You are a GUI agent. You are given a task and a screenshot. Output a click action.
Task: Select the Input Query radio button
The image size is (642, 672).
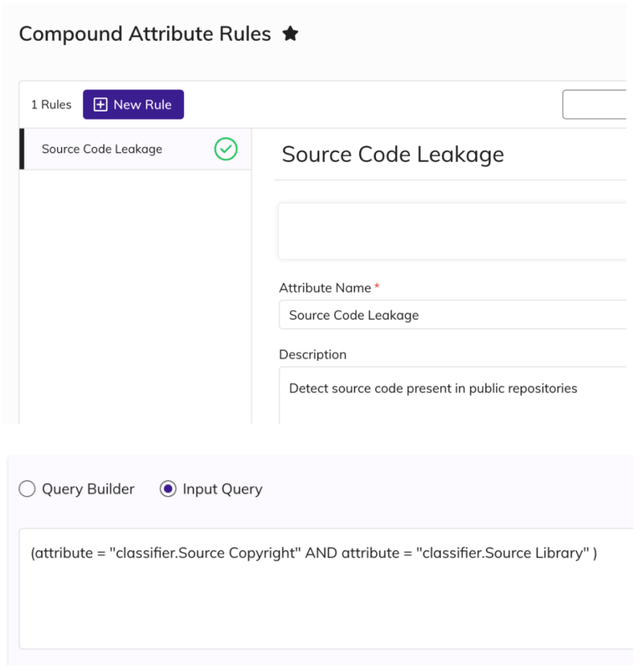click(169, 488)
